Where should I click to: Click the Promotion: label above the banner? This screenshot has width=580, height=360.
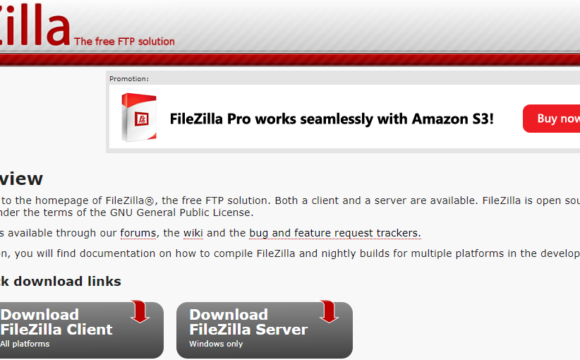tap(129, 79)
